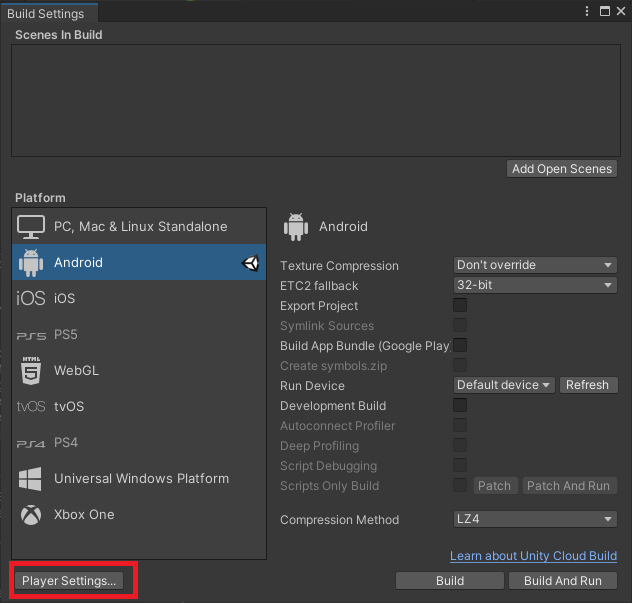This screenshot has height=605, width=633.
Task: Click the Patch And Run button
Action: click(x=569, y=486)
